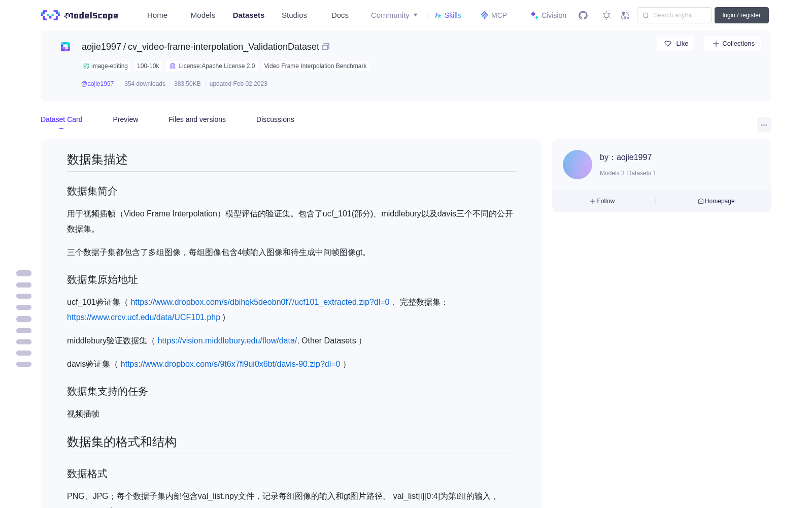Click the first outline marker in sidebar

click(24, 273)
